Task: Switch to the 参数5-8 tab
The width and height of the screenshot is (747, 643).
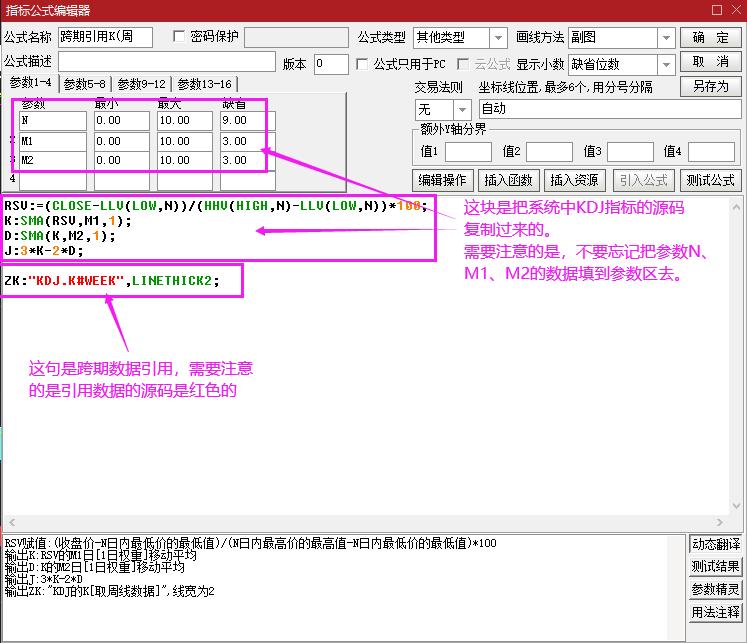Action: click(85, 84)
